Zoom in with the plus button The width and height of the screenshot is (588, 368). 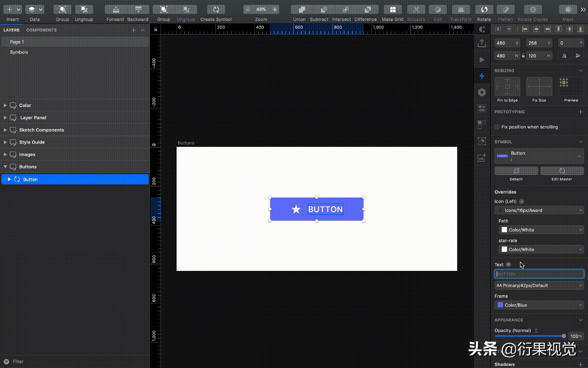275,10
